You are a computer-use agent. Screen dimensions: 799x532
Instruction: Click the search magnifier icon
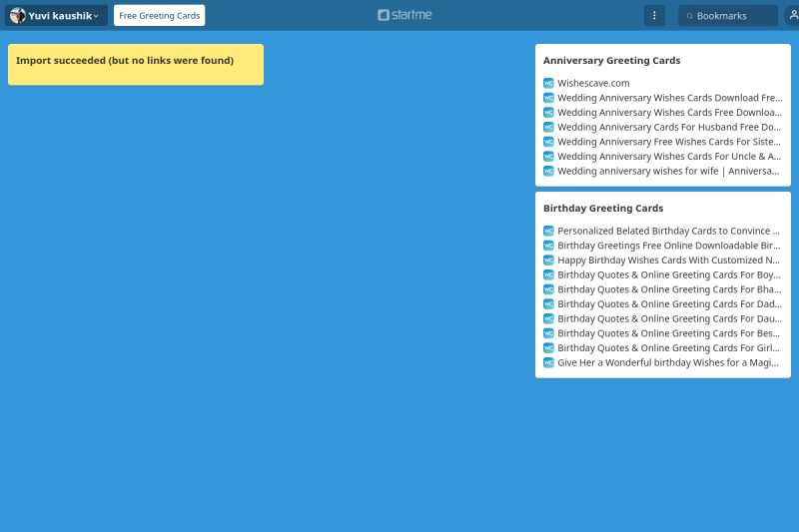pyautogui.click(x=689, y=16)
